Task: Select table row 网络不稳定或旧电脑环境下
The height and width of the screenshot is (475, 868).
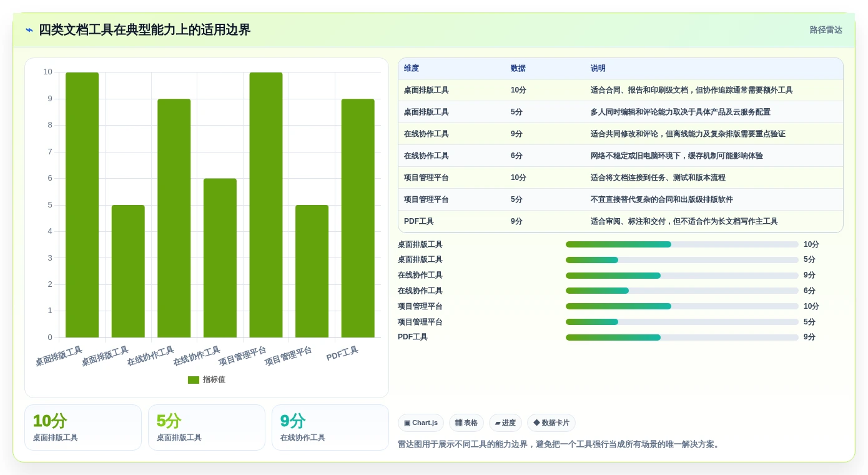Action: coord(621,156)
